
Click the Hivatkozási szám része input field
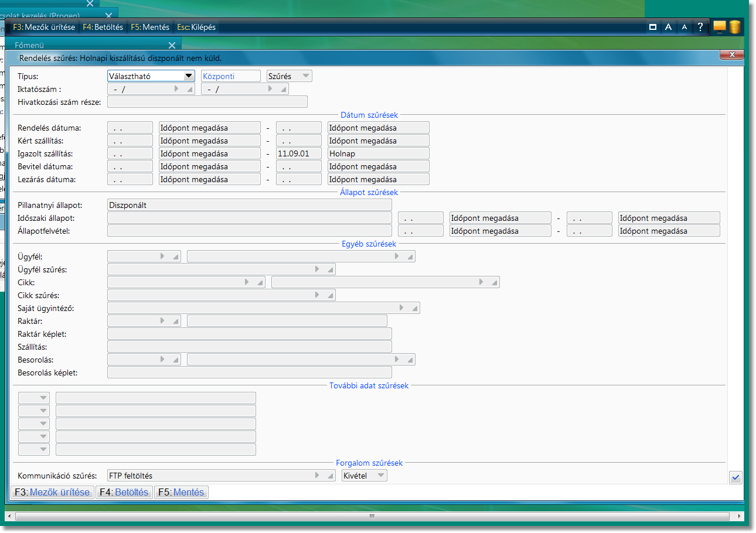207,102
